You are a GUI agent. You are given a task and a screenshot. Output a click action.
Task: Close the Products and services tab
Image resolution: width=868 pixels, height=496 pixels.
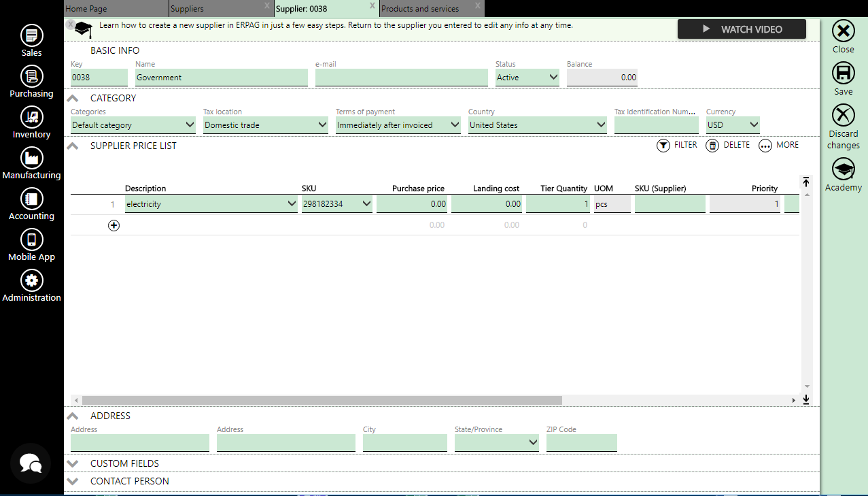(x=477, y=5)
